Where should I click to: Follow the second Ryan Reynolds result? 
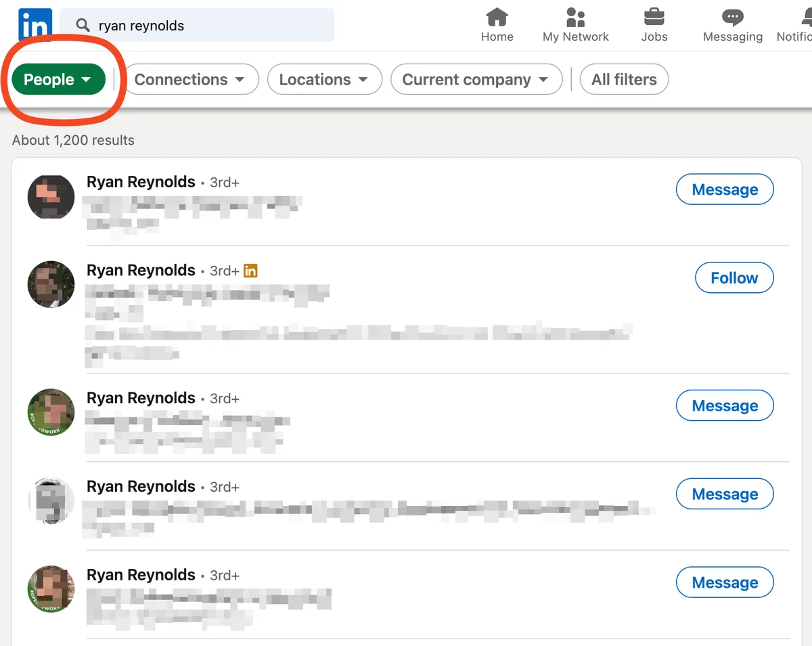pos(734,278)
